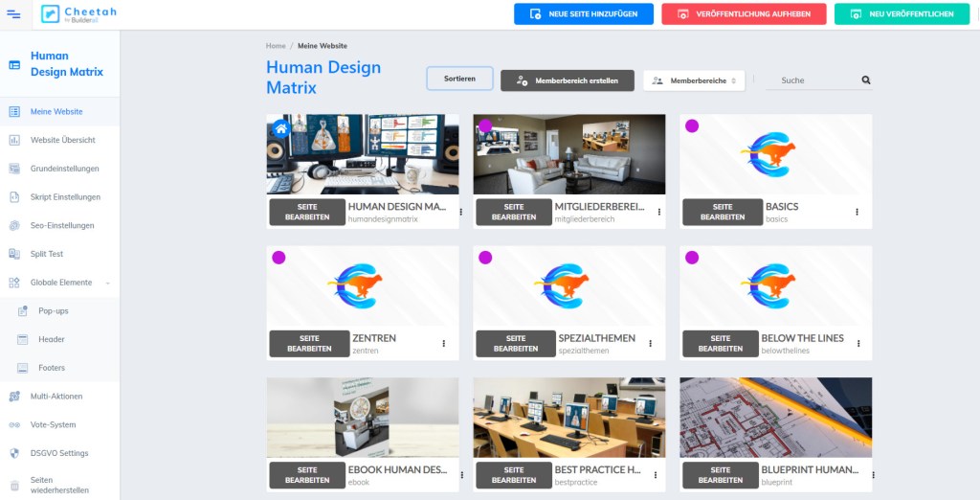This screenshot has height=500, width=980.
Task: Open three-dot menu for BASICS page
Action: coord(857,212)
